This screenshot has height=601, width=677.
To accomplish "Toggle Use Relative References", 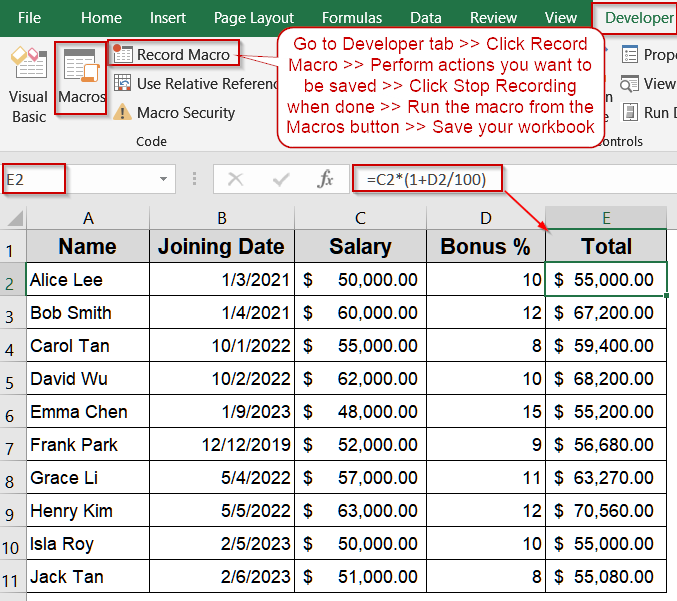I will click(196, 84).
